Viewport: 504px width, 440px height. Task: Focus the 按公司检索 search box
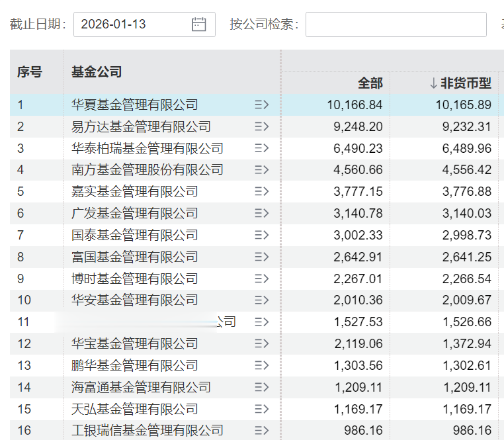(x=396, y=24)
